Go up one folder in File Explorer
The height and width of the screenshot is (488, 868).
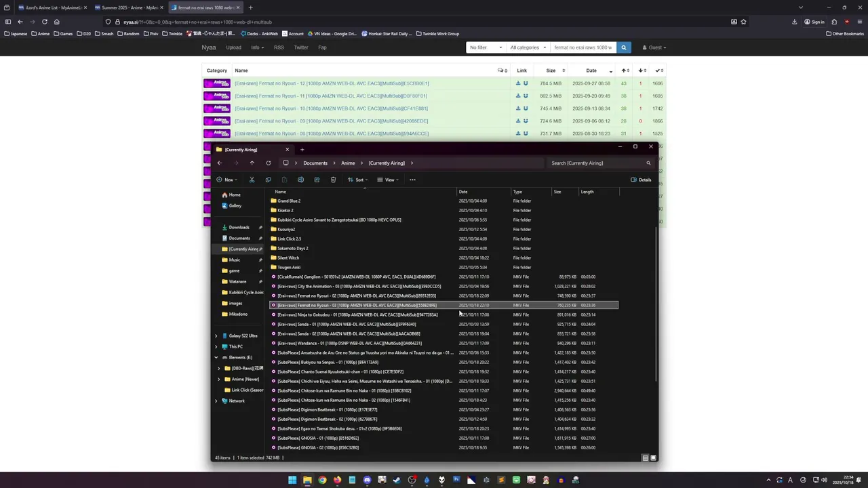click(252, 163)
